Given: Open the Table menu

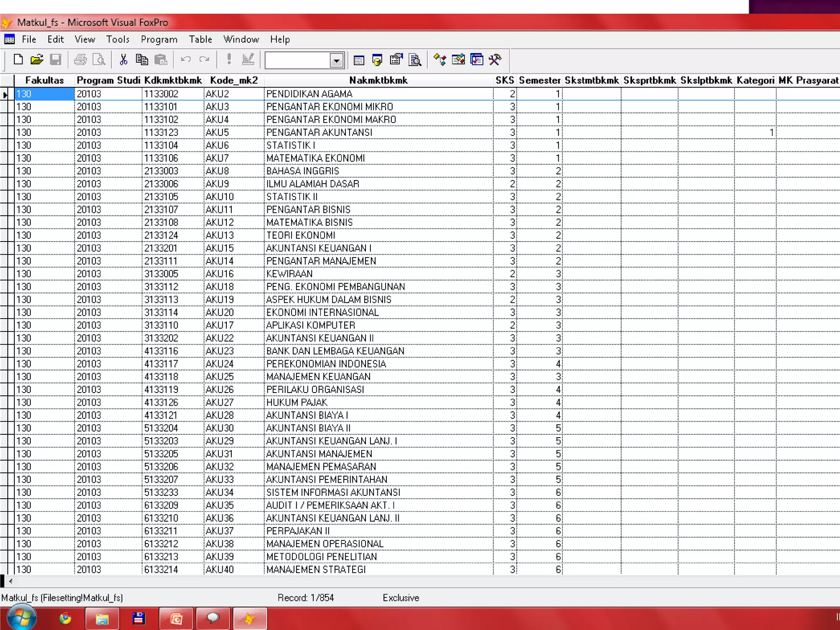Looking at the screenshot, I should pyautogui.click(x=200, y=39).
